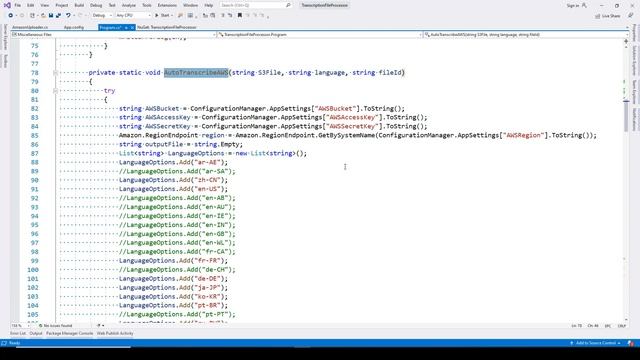Viewport: 640px width, 360px height.
Task: Click line number 87 in margin
Action: tap(35, 153)
